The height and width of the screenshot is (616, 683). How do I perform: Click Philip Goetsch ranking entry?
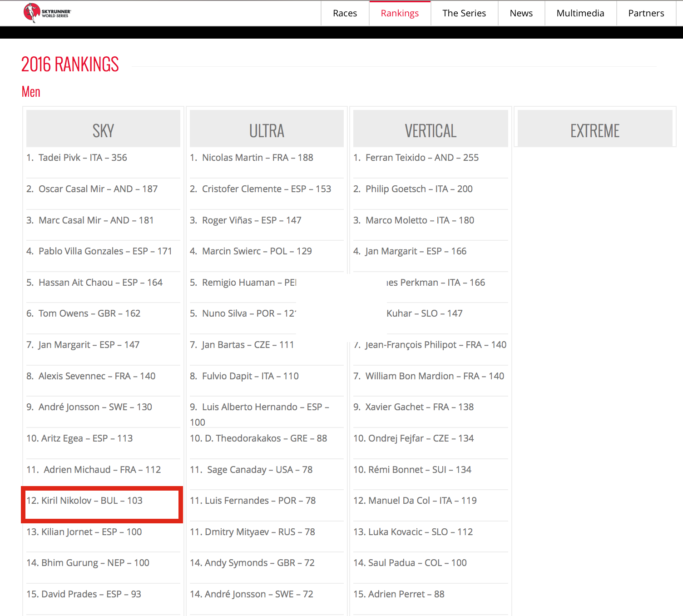tap(413, 189)
